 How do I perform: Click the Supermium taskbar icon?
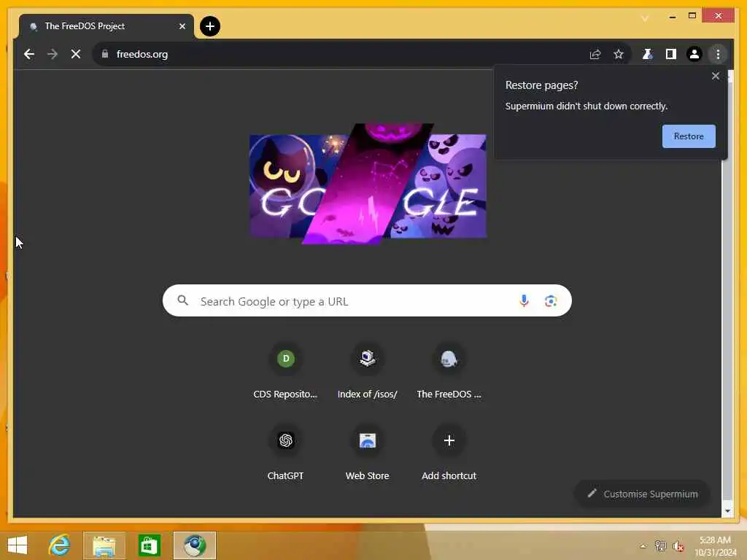coord(194,545)
